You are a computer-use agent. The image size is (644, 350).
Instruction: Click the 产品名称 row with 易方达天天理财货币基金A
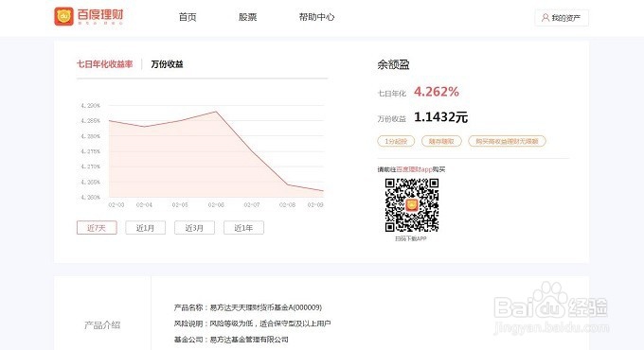coord(248,307)
